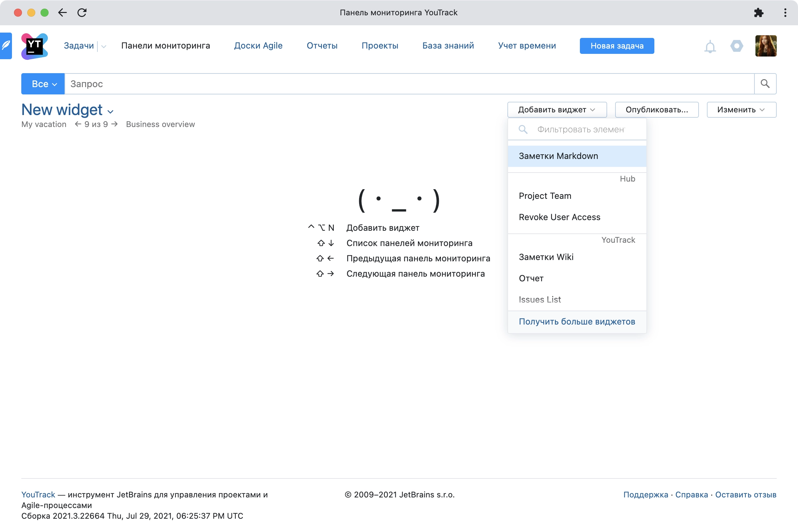The image size is (798, 532).
Task: Select Учет времени from the top menu
Action: click(526, 46)
